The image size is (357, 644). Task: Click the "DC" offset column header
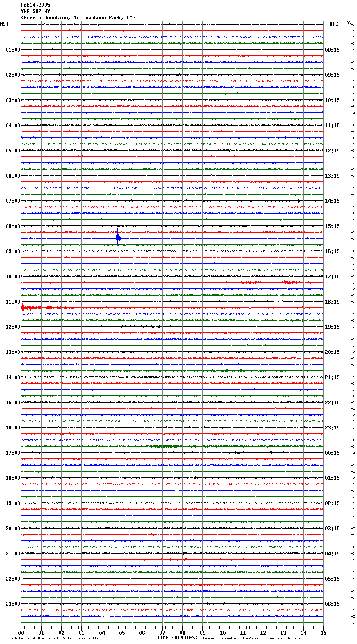[349, 23]
